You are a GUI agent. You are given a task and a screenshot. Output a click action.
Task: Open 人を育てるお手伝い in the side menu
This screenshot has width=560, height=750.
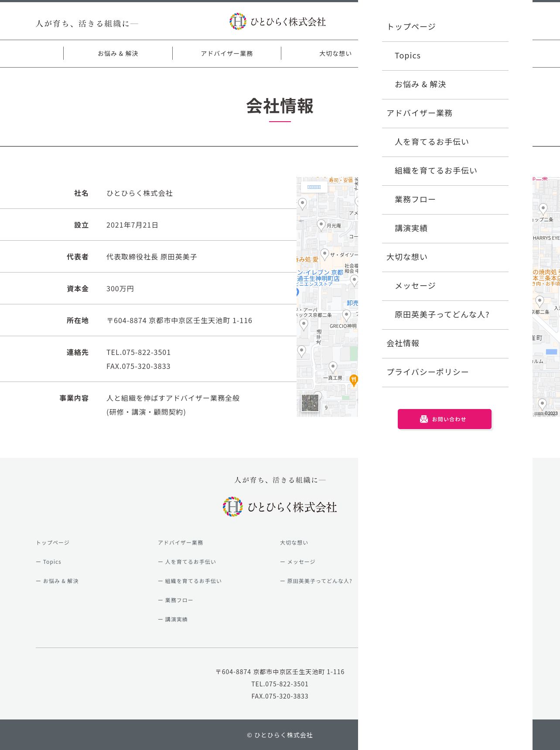point(445,142)
